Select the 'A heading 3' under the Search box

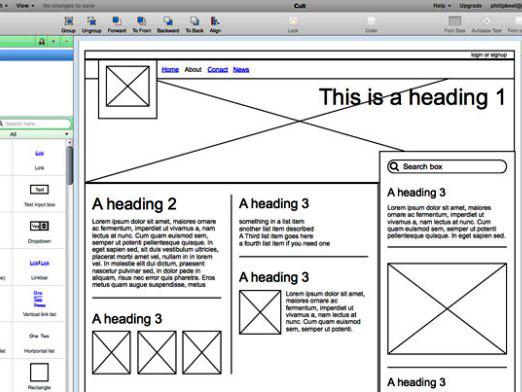tap(416, 192)
